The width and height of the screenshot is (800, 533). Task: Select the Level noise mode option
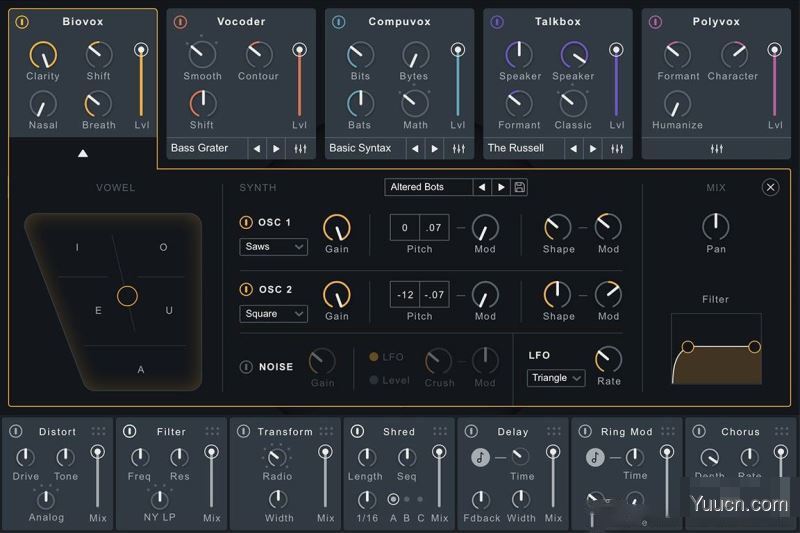coord(373,380)
